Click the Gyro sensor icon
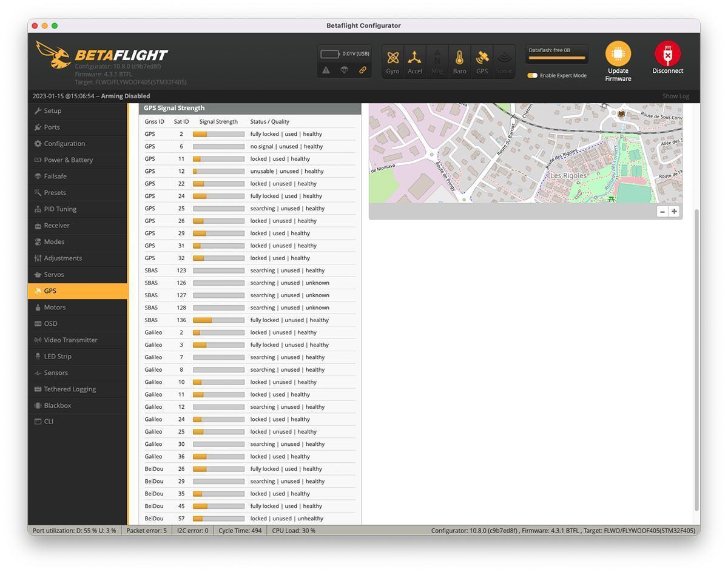Image resolution: width=728 pixels, height=572 pixels. point(393,58)
